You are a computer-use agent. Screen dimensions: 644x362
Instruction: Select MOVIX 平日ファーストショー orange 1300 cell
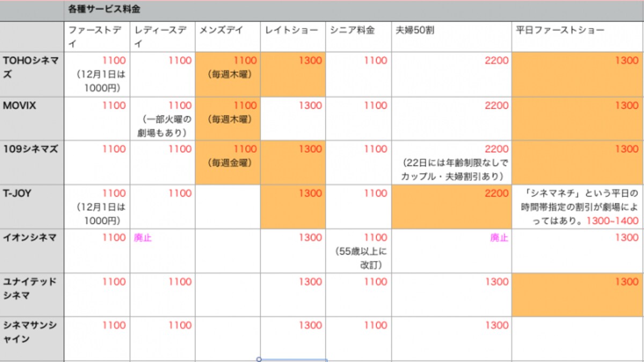point(578,119)
